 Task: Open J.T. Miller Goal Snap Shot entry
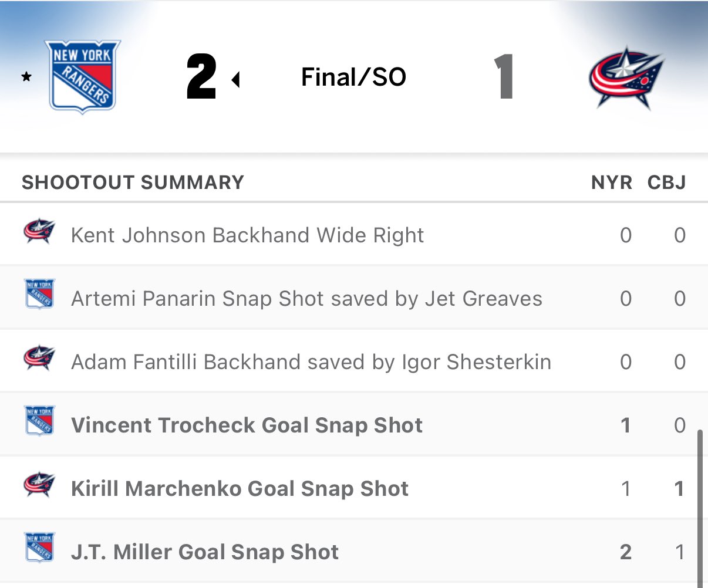coord(205,552)
